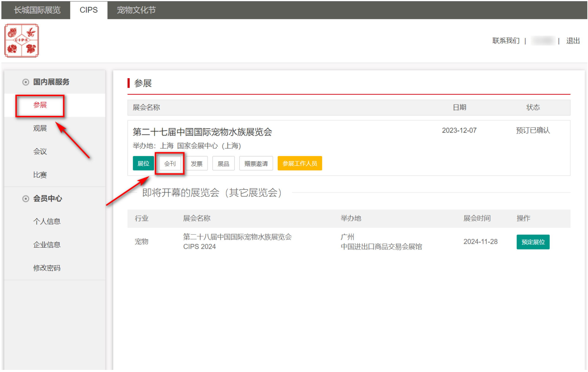
Task: Click the 国内展服务 section title
Action: 51,82
